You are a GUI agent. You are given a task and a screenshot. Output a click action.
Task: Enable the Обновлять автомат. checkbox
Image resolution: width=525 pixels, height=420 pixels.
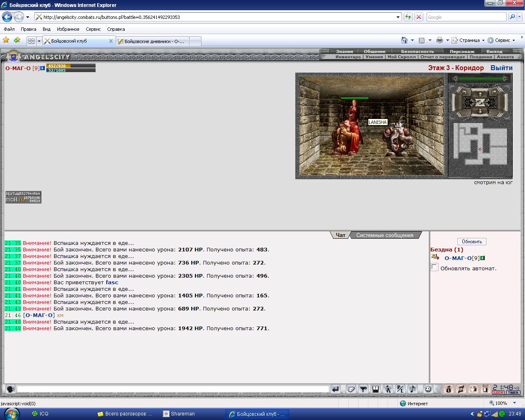[434, 267]
